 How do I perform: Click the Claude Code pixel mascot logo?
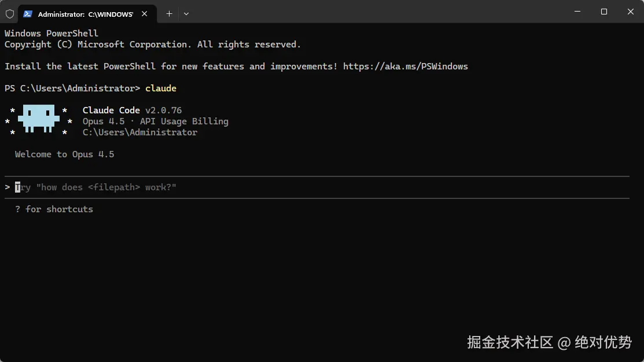tap(39, 119)
